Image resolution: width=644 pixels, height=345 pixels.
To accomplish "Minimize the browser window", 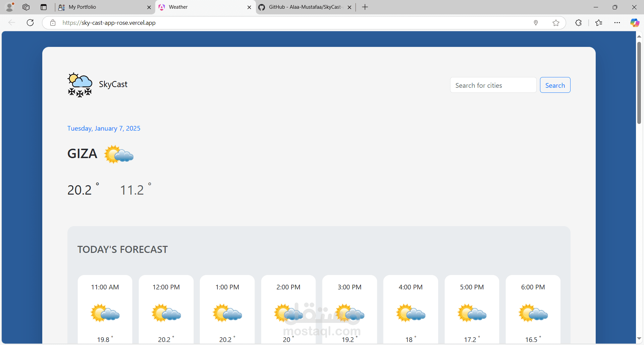I will 596,7.
